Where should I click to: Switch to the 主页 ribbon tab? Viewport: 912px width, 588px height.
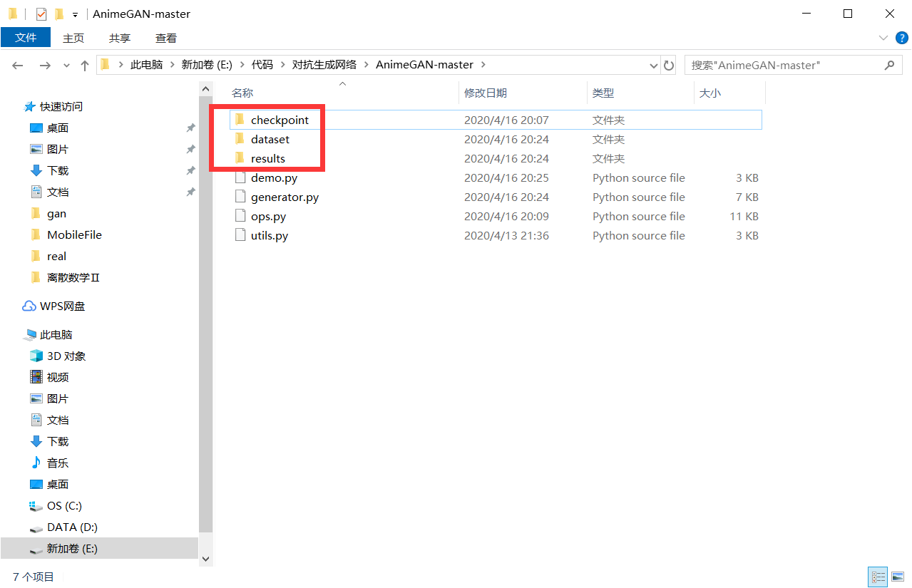tap(73, 38)
